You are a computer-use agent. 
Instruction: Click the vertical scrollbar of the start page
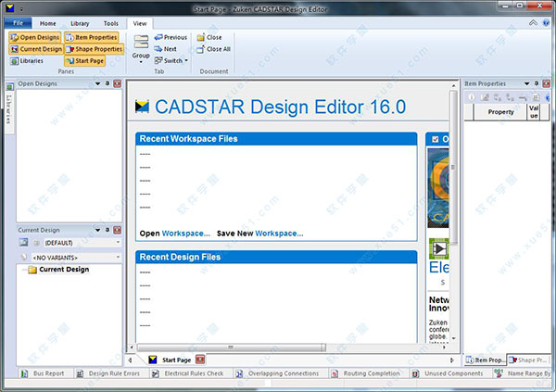453,168
